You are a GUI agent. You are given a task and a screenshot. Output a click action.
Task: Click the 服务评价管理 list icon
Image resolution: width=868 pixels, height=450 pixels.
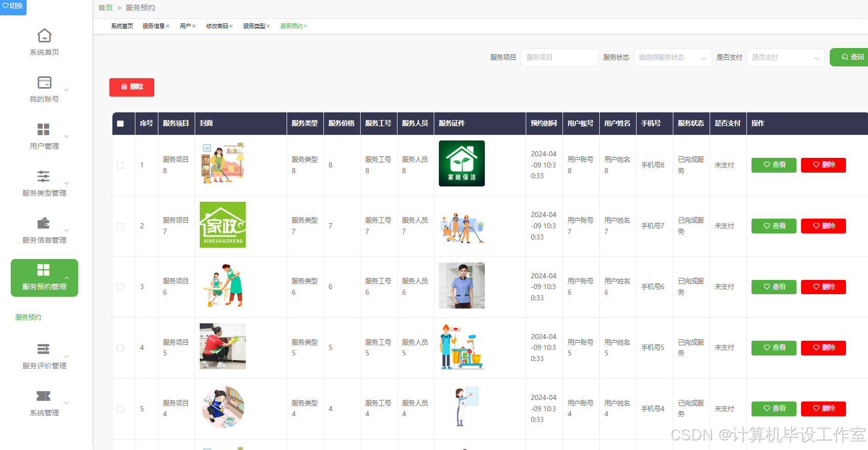click(x=43, y=349)
